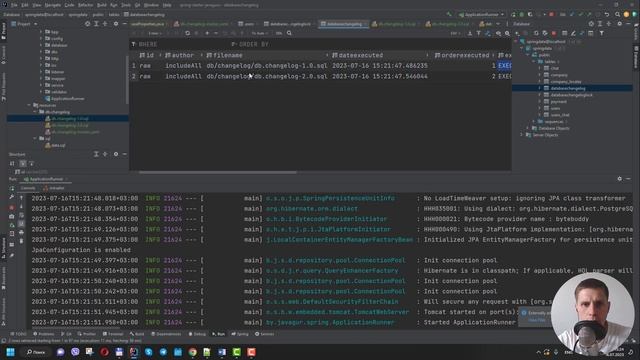
Task: Select ApplicationRunner class in Project tree
Action: [x=64, y=99]
